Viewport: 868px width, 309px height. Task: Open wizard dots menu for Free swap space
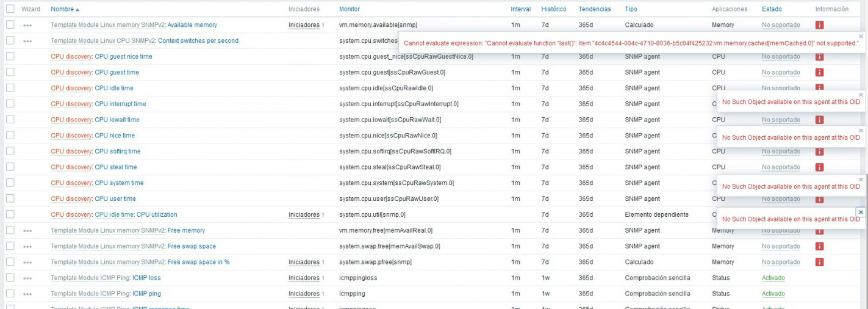[27, 247]
